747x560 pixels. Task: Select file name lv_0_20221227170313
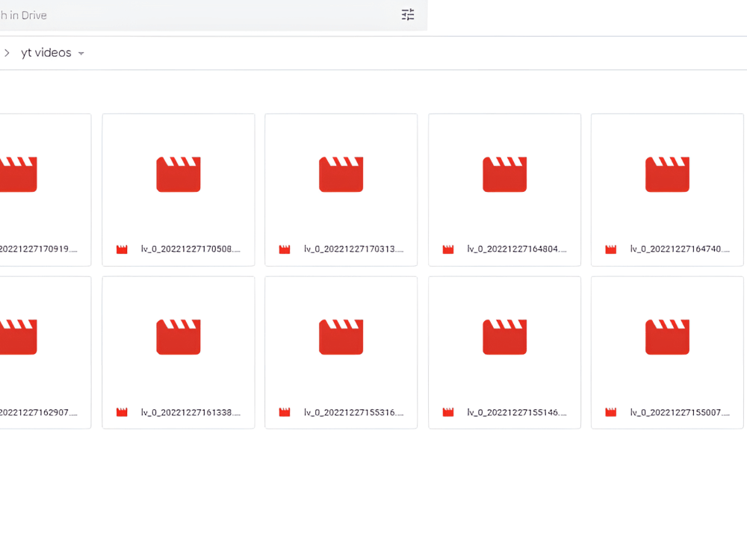353,249
